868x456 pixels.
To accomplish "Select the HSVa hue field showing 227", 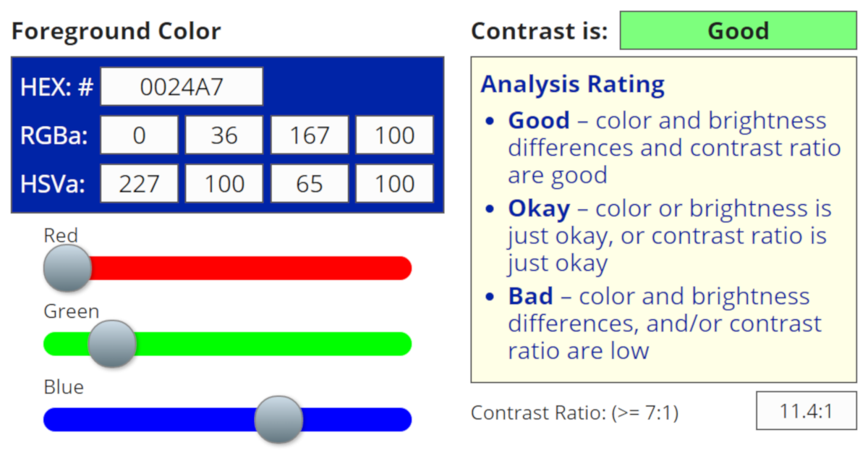I will pos(139,184).
